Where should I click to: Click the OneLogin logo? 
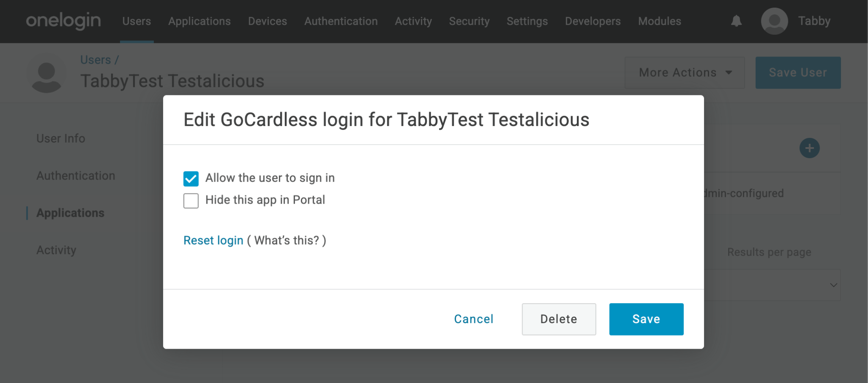[x=64, y=21]
